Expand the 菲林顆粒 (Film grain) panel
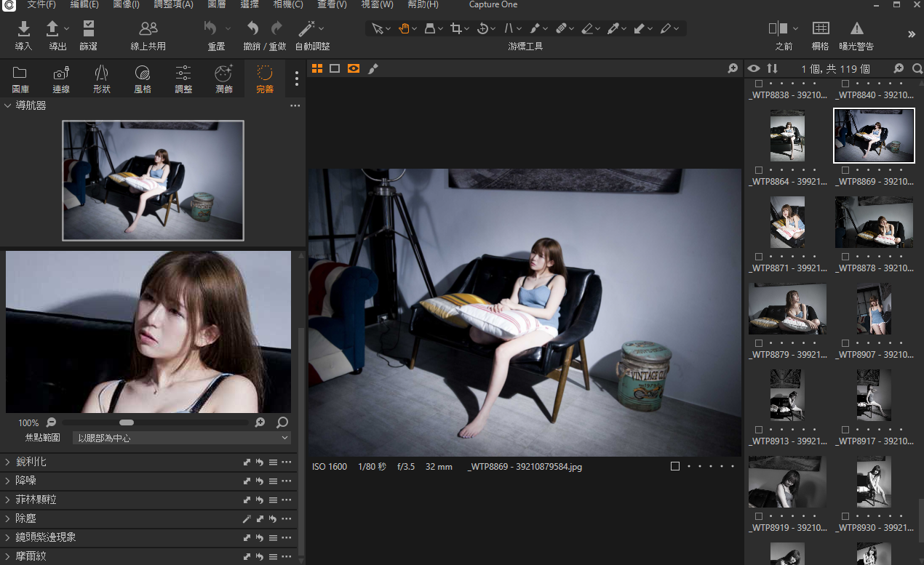The width and height of the screenshot is (924, 565). coord(8,500)
